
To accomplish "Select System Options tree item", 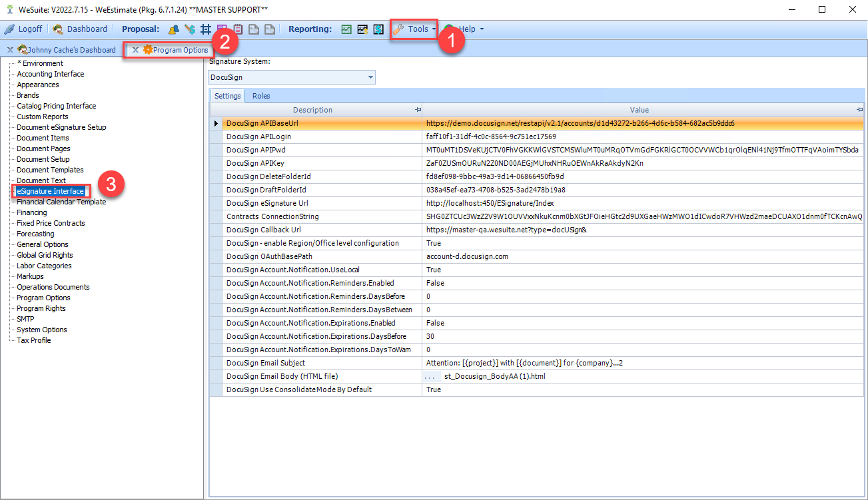I will pyautogui.click(x=42, y=330).
